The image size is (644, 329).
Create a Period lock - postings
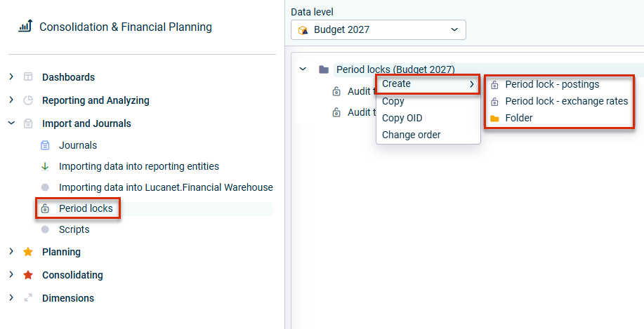552,84
